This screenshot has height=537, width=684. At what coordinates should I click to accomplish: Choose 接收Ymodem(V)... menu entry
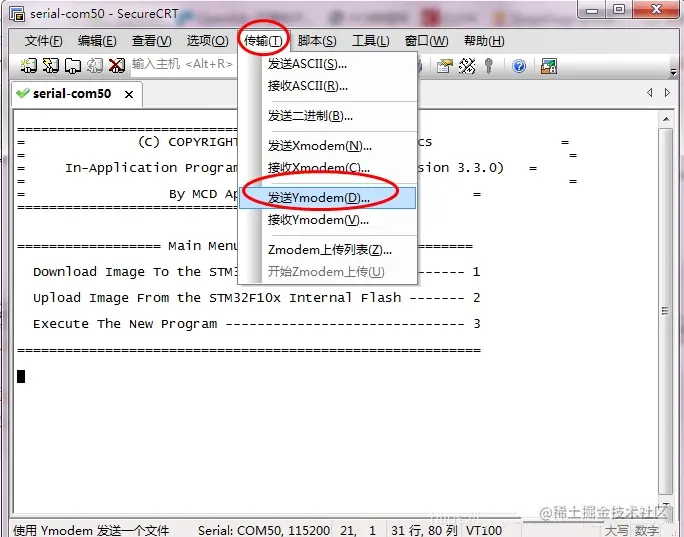[x=328, y=220]
